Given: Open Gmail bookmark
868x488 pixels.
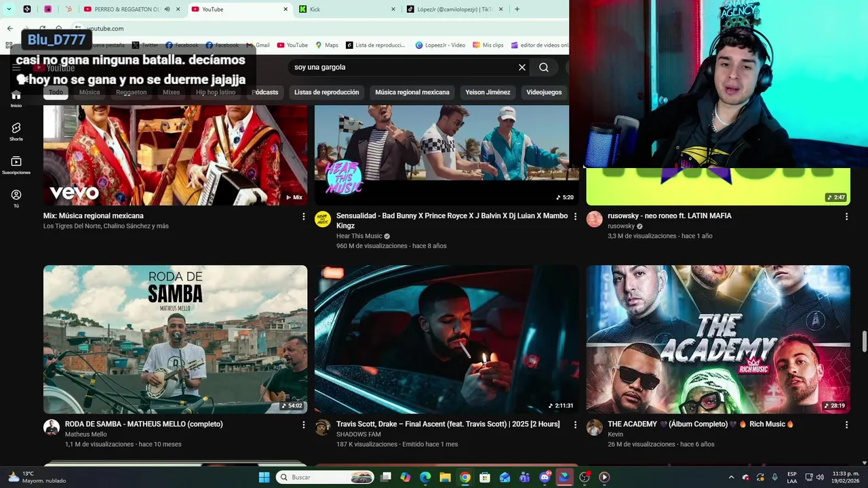Looking at the screenshot, I should click(x=258, y=45).
